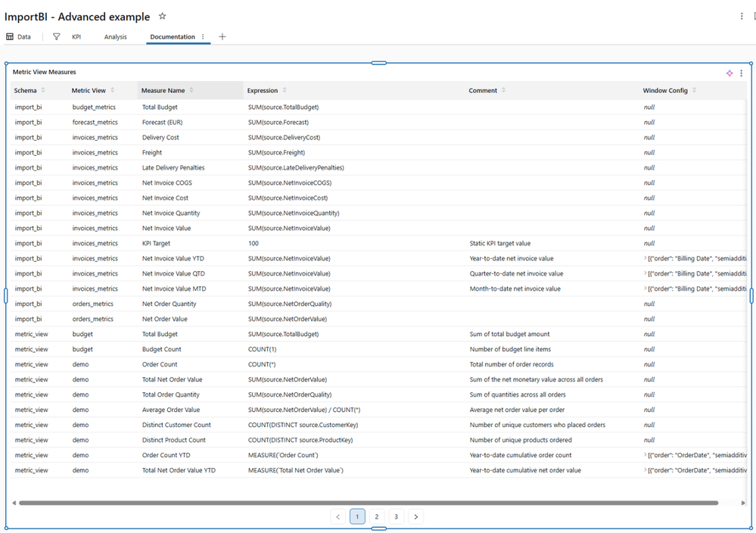Select the Forecast (EUR) measure cell
This screenshot has width=756, height=533.
[x=163, y=122]
